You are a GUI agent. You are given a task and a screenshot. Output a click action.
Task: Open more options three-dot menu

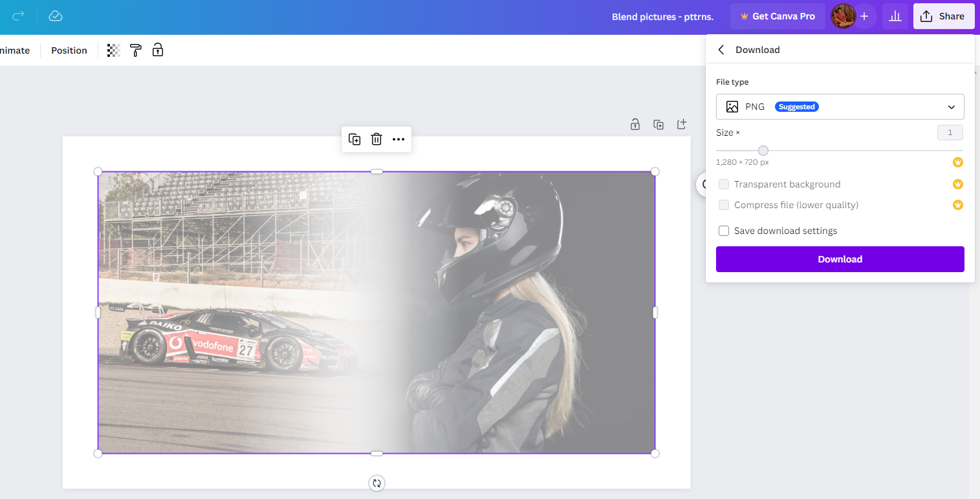pos(398,139)
